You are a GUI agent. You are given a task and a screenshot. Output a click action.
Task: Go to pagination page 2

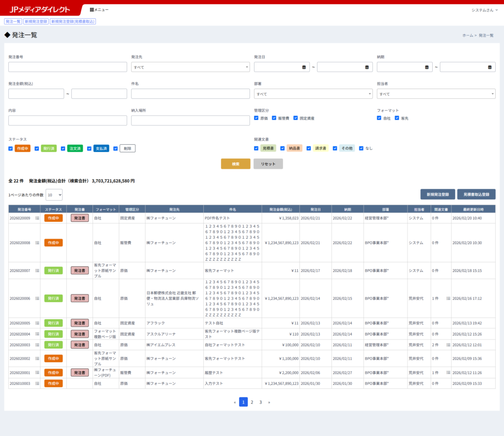click(252, 402)
